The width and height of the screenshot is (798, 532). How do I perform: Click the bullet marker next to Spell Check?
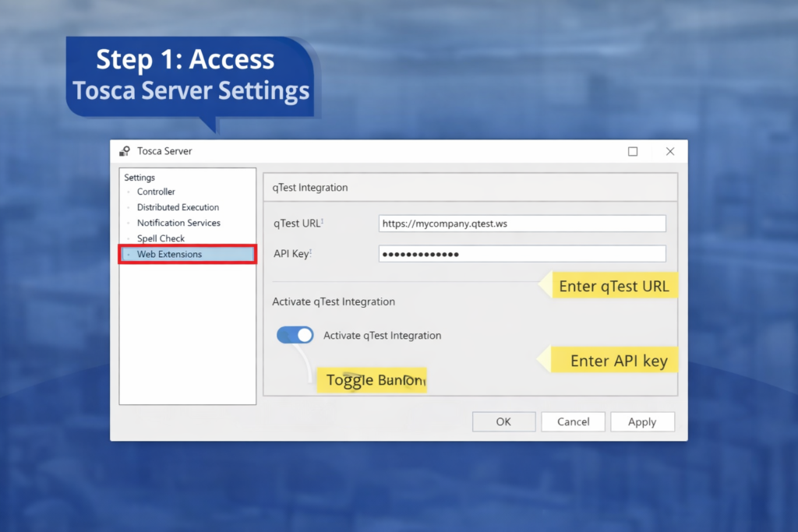click(128, 238)
